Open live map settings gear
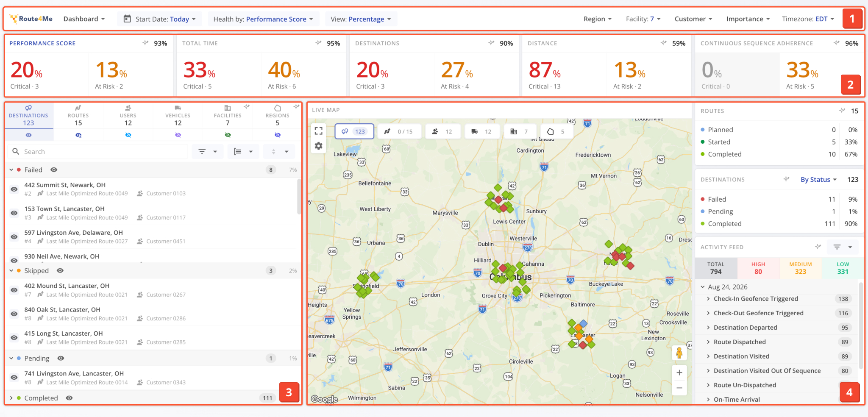This screenshot has height=417, width=868. click(x=319, y=146)
